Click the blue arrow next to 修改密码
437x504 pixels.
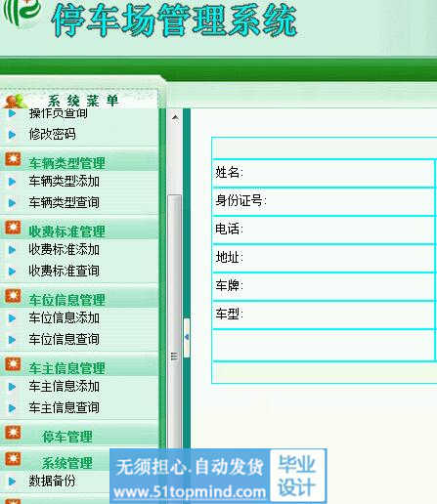pos(12,135)
